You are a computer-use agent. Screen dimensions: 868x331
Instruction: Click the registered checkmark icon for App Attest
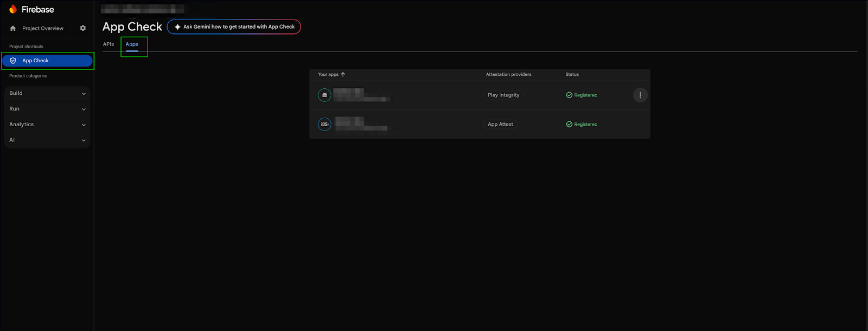click(569, 124)
